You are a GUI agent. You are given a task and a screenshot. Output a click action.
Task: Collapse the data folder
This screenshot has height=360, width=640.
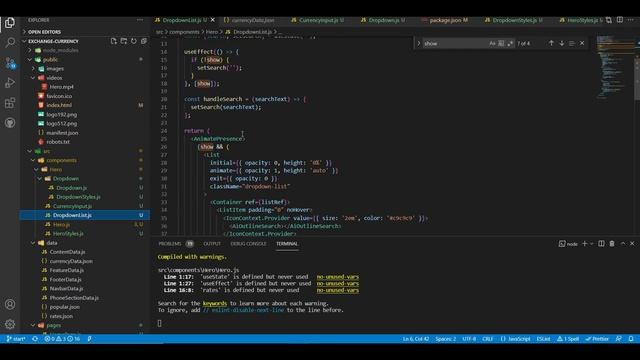[x=33, y=243]
